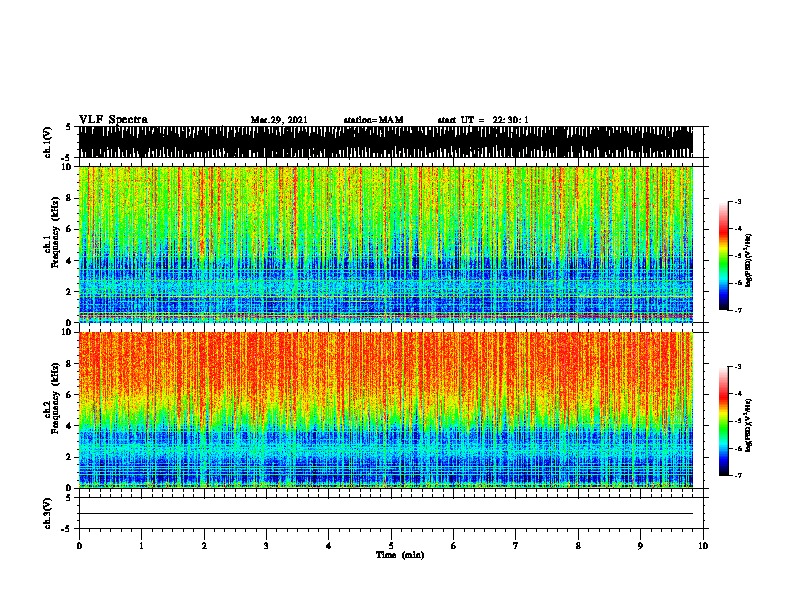Click the ch.1 spectrogram panel

click(385, 244)
